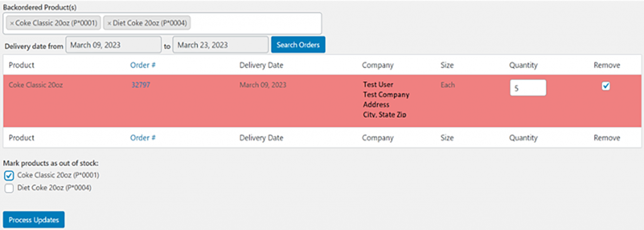
Task: Click the Diet Coke 20oz (P*0004) checkbox label
Action: coord(54,188)
